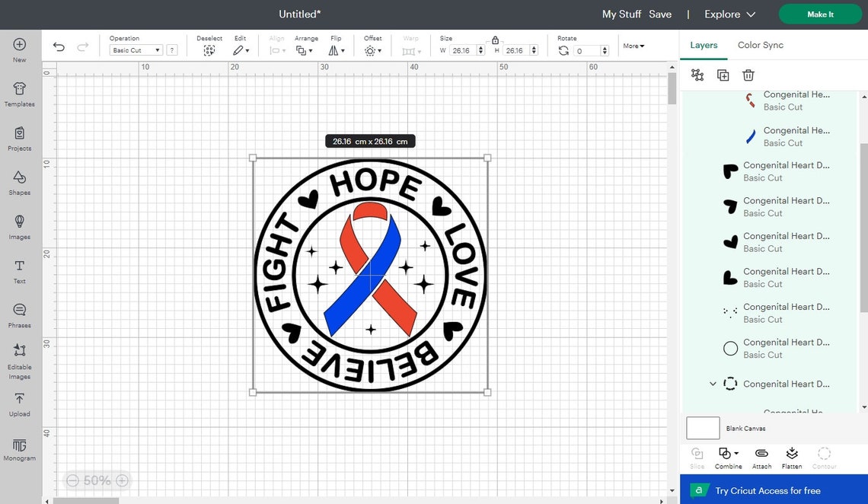This screenshot has height=504, width=868.
Task: Click the Attach icon at the bottom
Action: [x=761, y=457]
